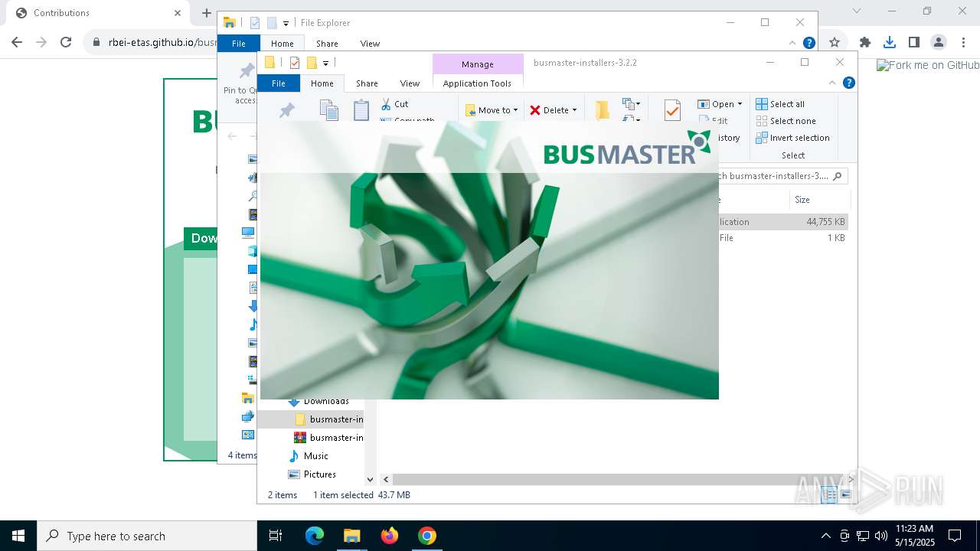This screenshot has width=980, height=551.
Task: Click the New folder icon
Action: tap(603, 110)
